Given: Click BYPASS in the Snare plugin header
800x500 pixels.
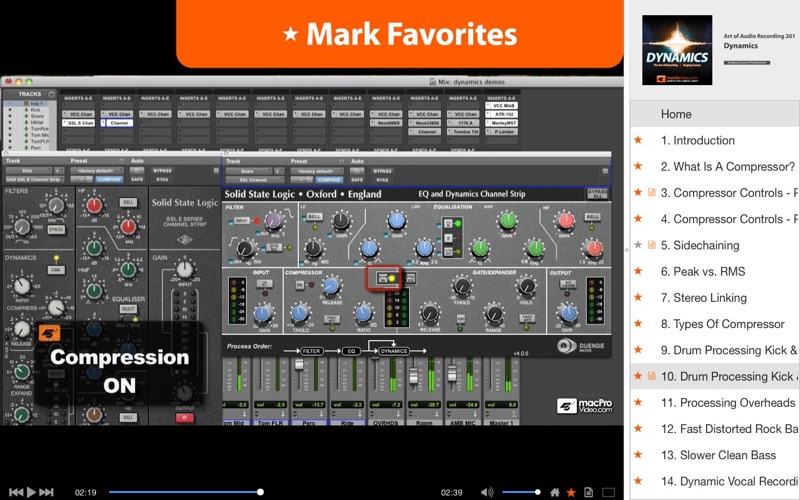Looking at the screenshot, I should click(x=382, y=171).
